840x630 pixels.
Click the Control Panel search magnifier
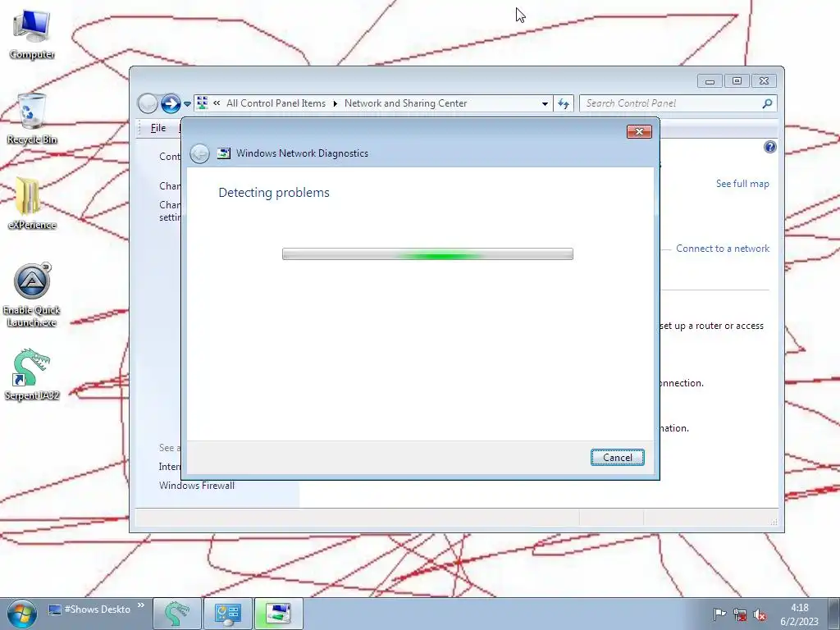tap(767, 103)
